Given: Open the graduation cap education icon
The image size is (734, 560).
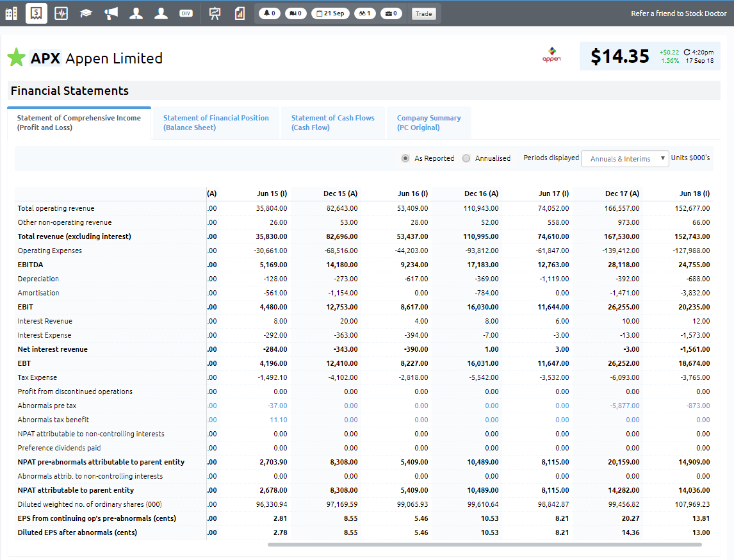Looking at the screenshot, I should [x=86, y=13].
